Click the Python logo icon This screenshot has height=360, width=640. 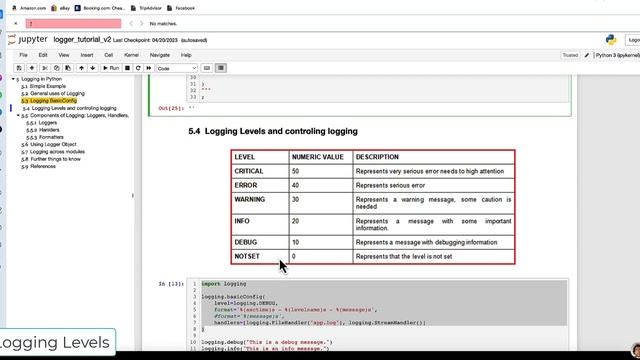click(611, 40)
